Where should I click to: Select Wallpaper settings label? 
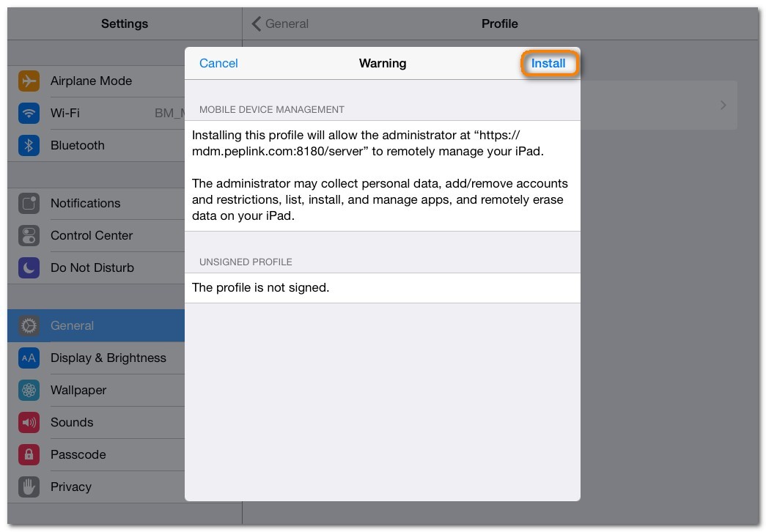78,391
